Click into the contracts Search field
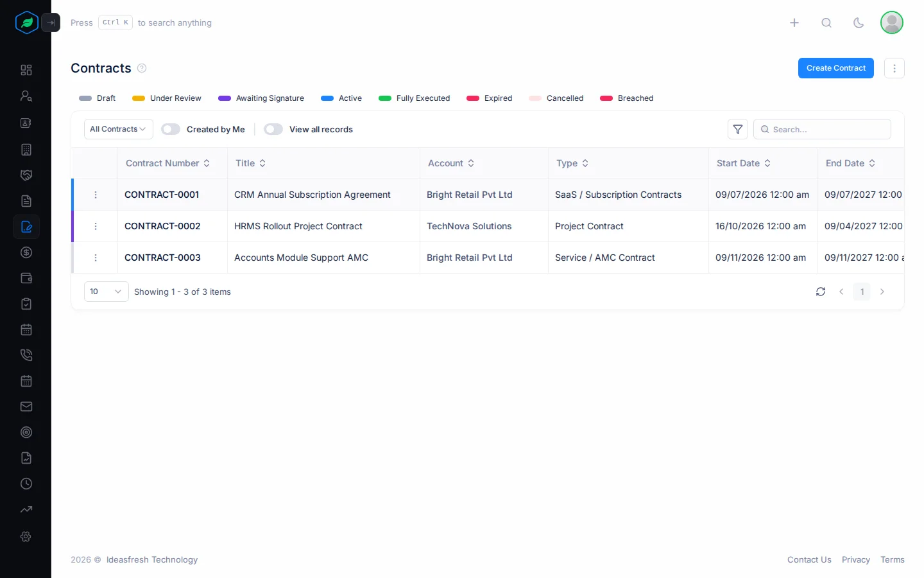 [x=822, y=129]
